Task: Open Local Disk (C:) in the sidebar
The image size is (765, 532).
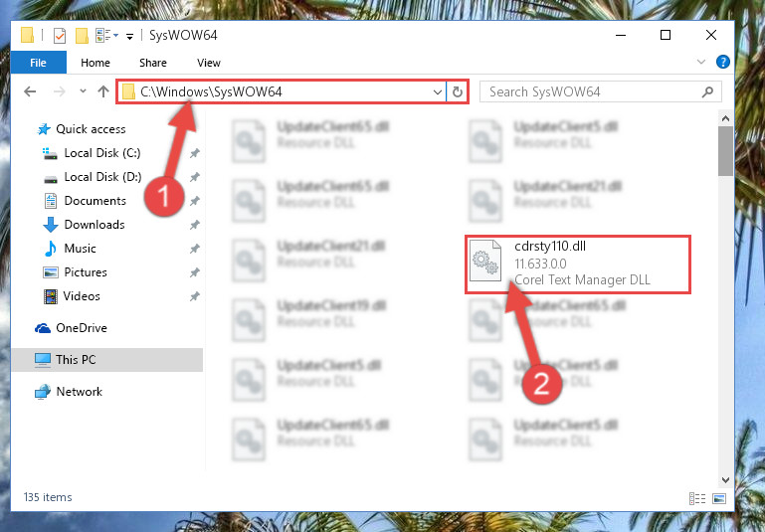Action: (x=102, y=153)
